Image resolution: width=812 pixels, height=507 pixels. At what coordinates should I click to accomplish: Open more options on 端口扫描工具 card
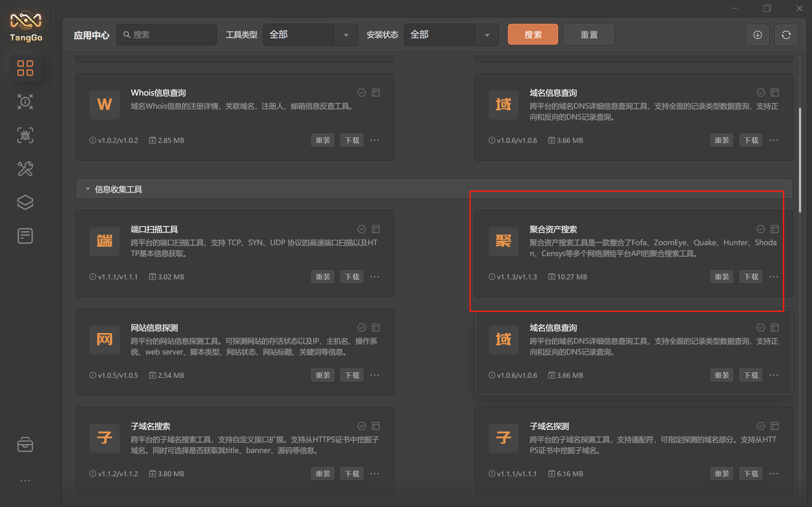pyautogui.click(x=375, y=277)
